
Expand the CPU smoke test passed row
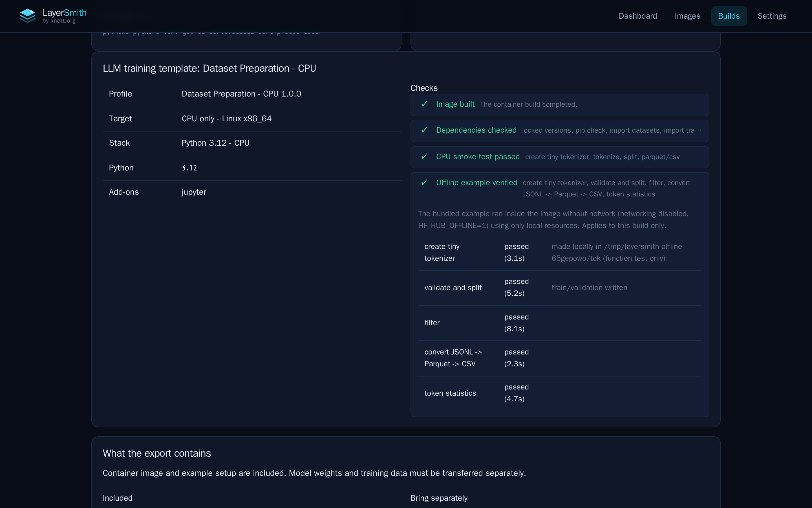[560, 157]
